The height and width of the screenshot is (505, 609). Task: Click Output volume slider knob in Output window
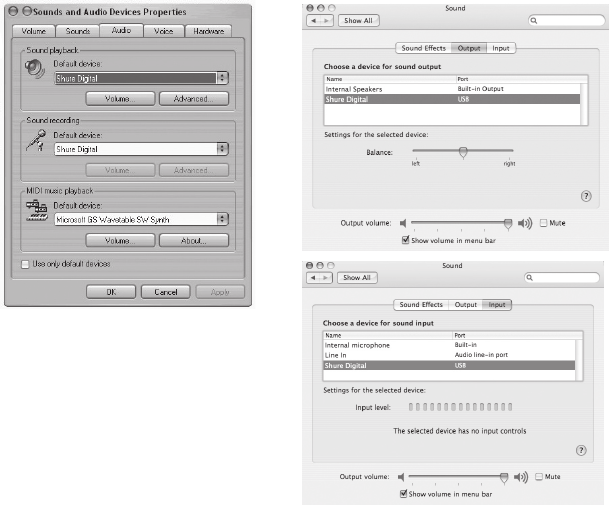coord(508,224)
